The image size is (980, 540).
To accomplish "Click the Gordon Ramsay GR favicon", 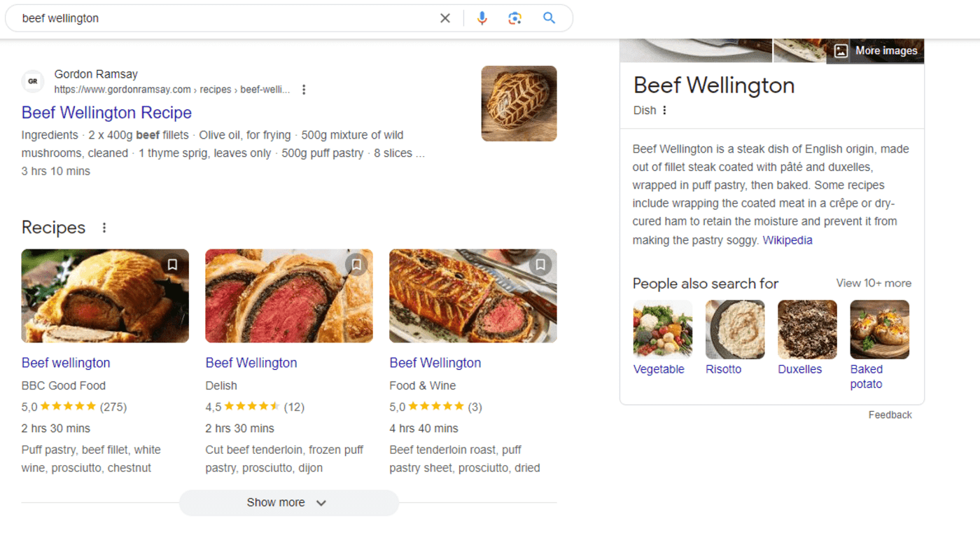I will (x=32, y=81).
